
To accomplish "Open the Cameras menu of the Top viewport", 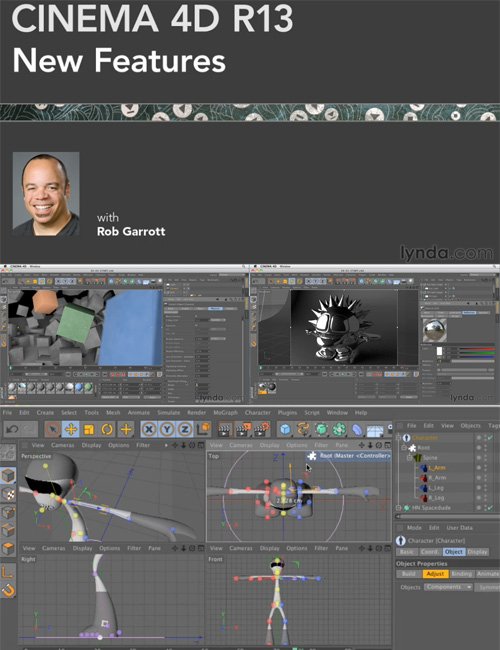I will coord(240,445).
